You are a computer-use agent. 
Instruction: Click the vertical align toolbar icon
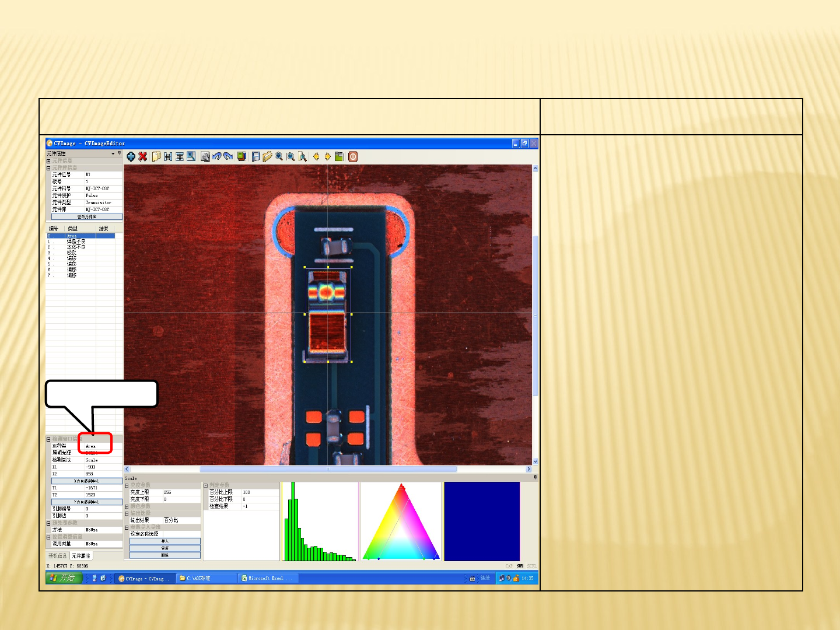point(180,156)
